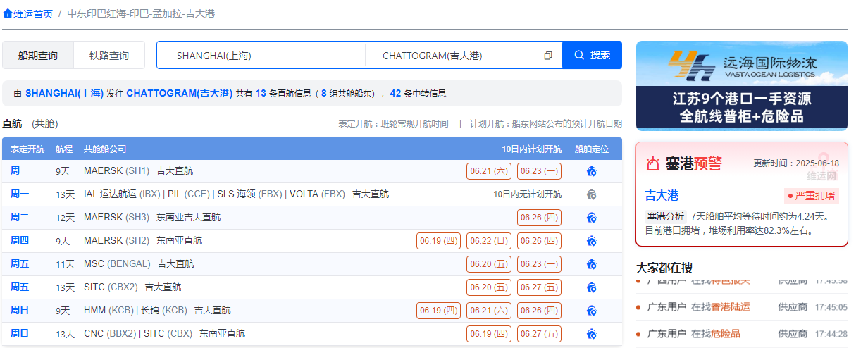This screenshot has width=868, height=348.
Task: Open the 危险品 search link
Action: [x=726, y=334]
